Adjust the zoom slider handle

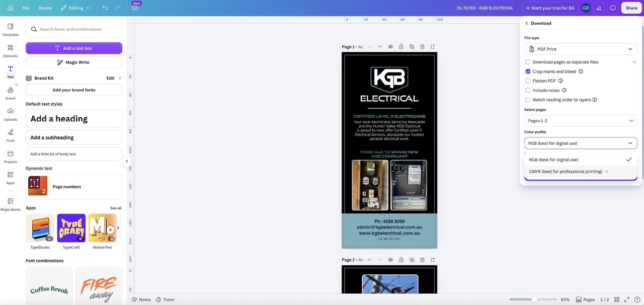point(534,299)
